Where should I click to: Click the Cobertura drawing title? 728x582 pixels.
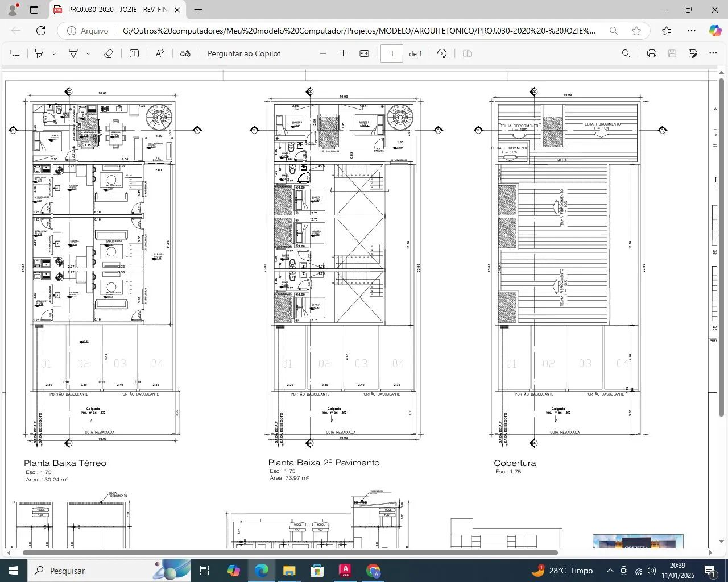coord(515,463)
